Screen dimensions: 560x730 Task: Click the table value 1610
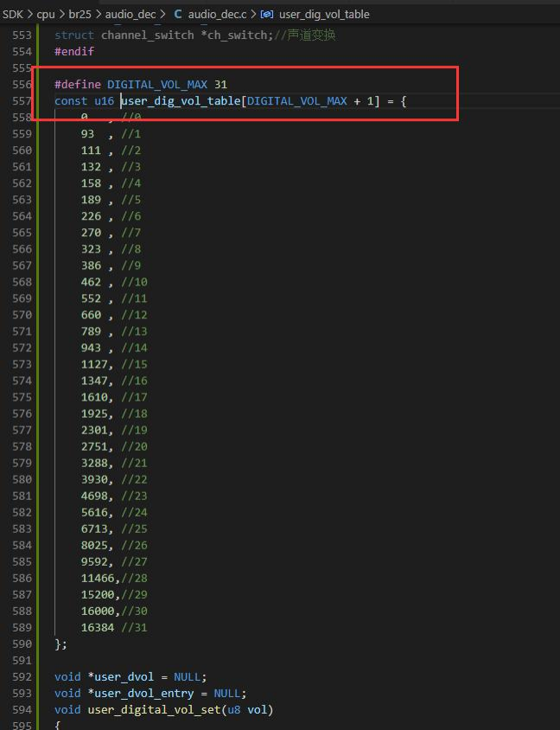[x=94, y=397]
